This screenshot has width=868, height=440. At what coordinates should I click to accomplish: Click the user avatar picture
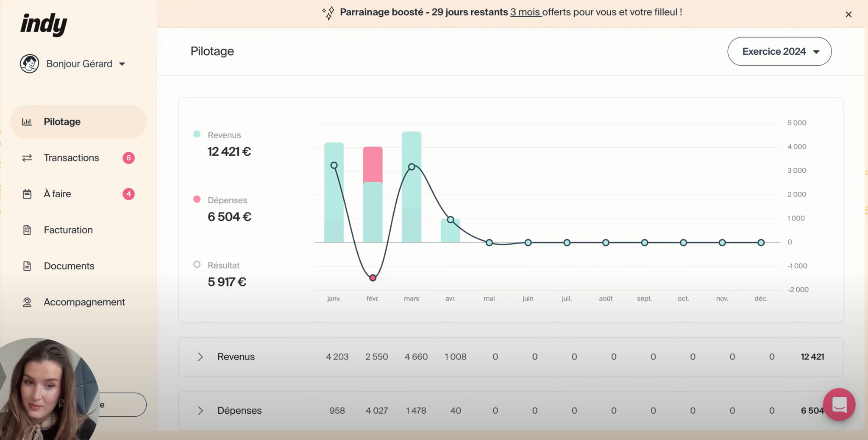click(29, 64)
